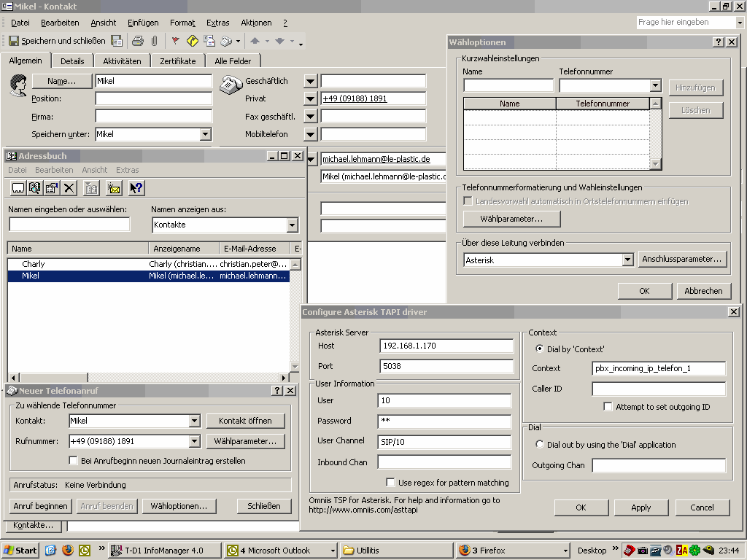The width and height of the screenshot is (747, 560).
Task: Click the Outlook quick launch icon in taskbar
Action: tap(85, 551)
